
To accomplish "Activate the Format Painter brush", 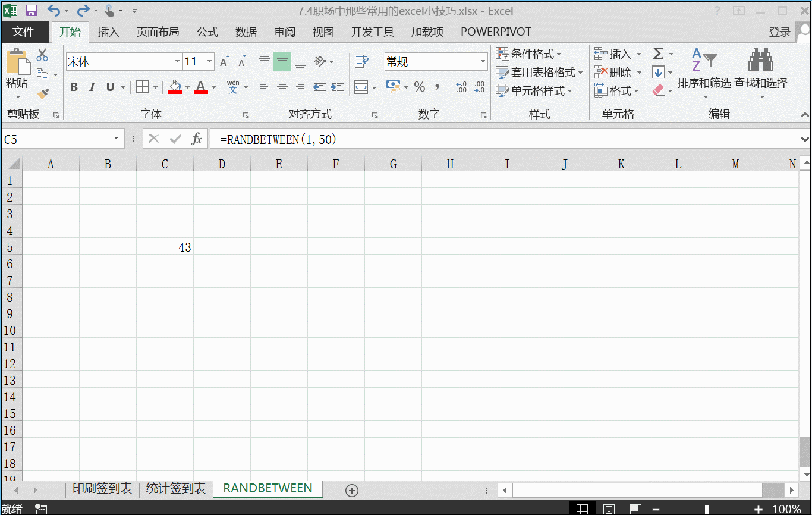I will coord(42,93).
